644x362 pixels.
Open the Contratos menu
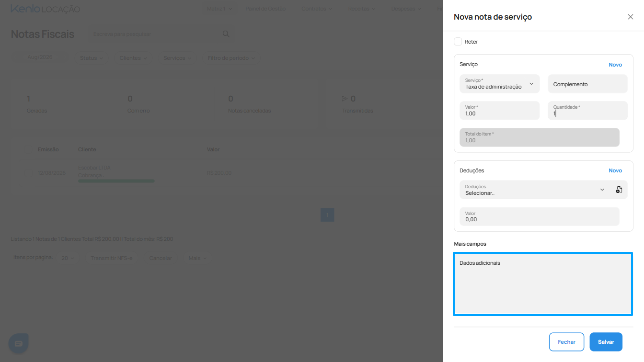point(317,9)
